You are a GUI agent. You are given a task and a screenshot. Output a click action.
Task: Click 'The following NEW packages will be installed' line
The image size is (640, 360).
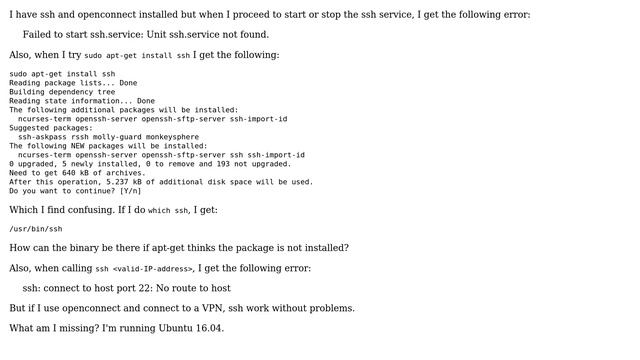click(x=108, y=146)
